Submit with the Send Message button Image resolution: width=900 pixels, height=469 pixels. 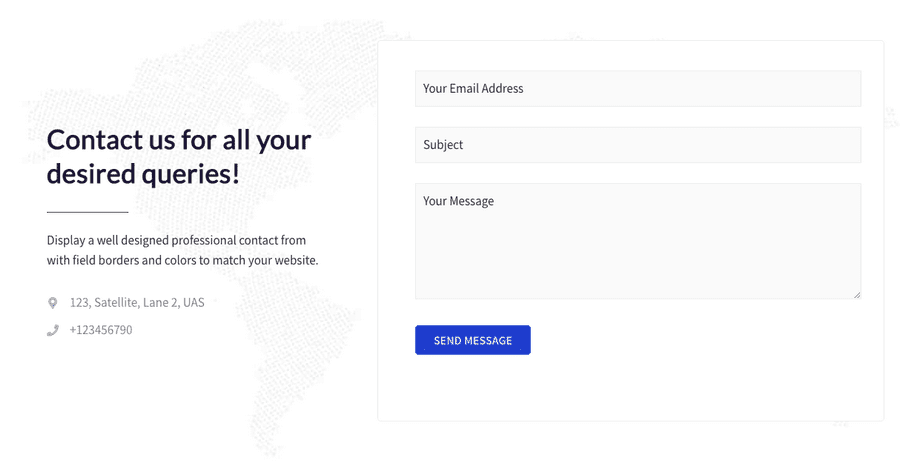pyautogui.click(x=472, y=340)
